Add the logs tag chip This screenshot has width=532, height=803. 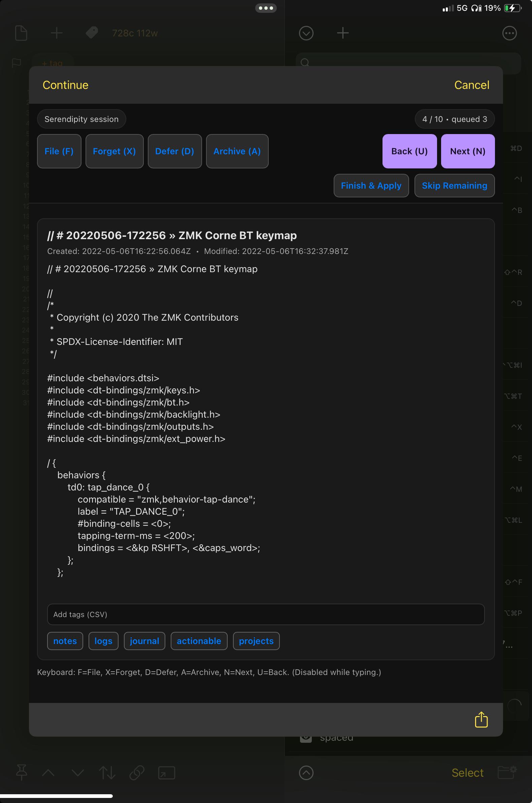(103, 641)
